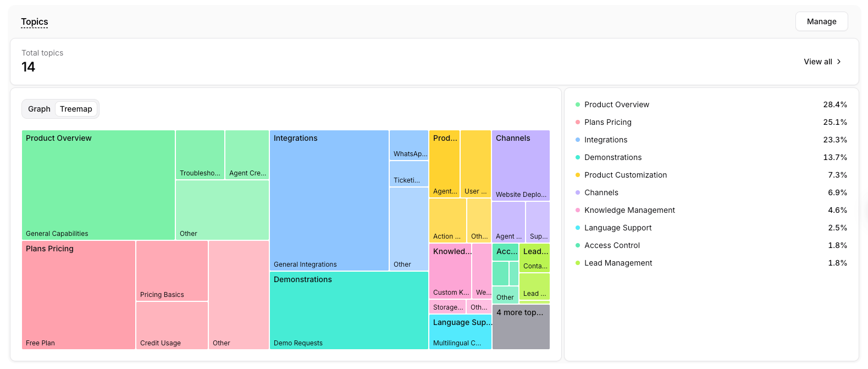868x369 pixels.
Task: Click the 23.3% value for Integrations
Action: [x=835, y=140]
